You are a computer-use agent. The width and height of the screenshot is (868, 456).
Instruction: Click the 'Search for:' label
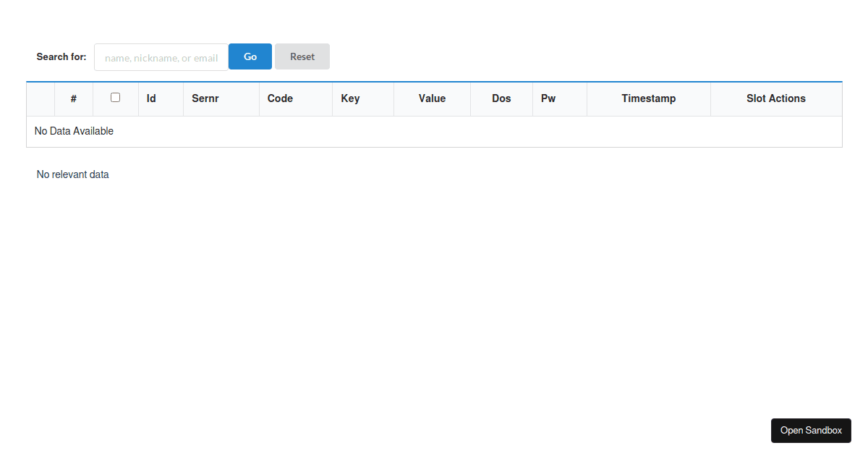(x=61, y=56)
